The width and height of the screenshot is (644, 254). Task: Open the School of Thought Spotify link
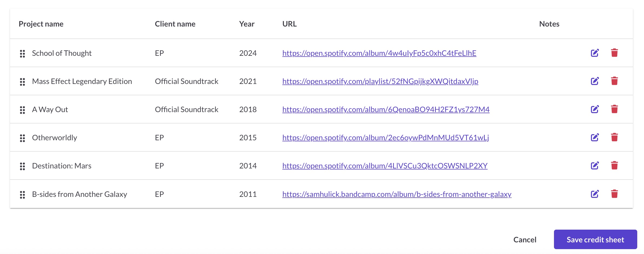pos(379,53)
